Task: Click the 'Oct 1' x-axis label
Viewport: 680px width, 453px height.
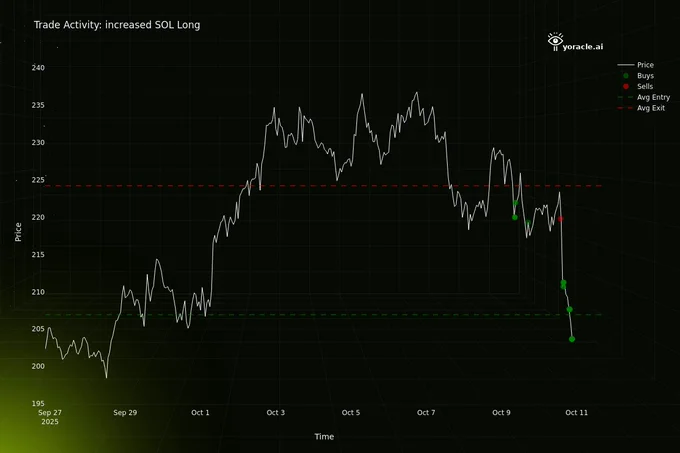Action: [200, 413]
